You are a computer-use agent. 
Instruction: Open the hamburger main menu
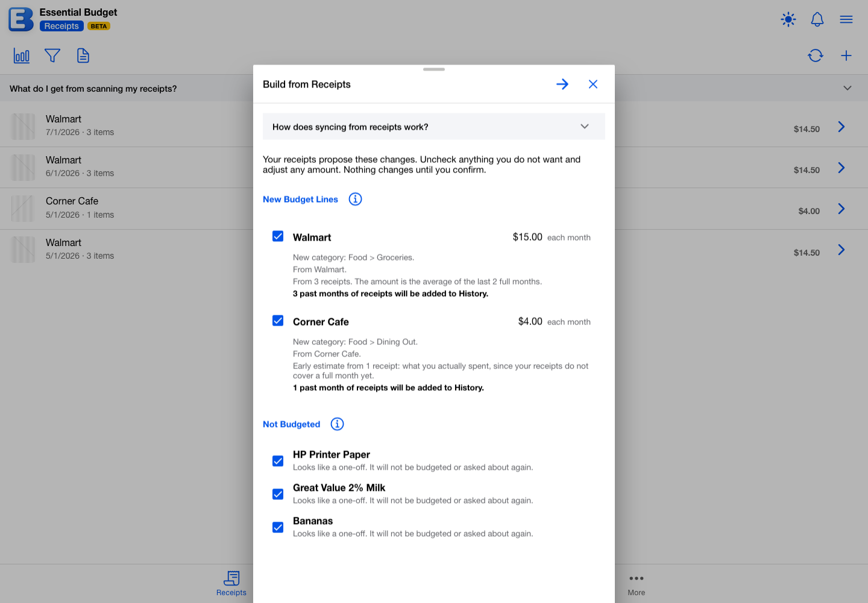(x=846, y=19)
